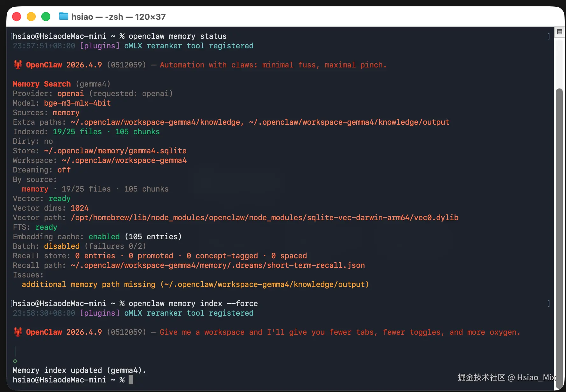The width and height of the screenshot is (566, 392).
Task: Click the "Memory Search" heading
Action: pyautogui.click(x=42, y=84)
